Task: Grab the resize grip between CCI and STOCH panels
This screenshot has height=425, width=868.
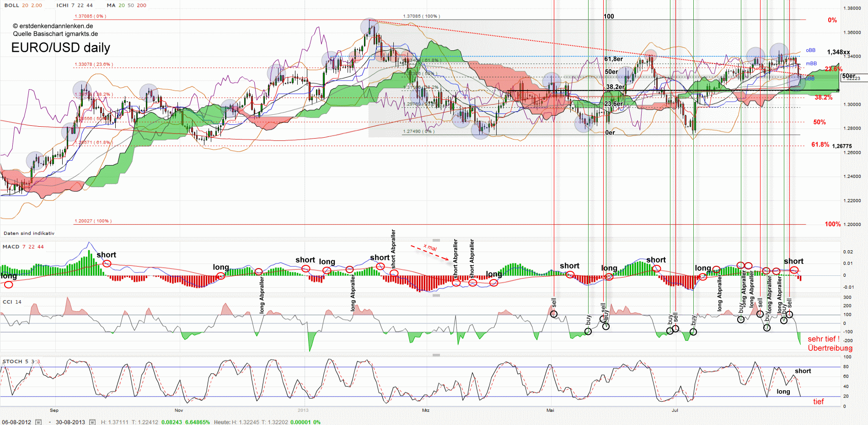Action: click(x=436, y=355)
